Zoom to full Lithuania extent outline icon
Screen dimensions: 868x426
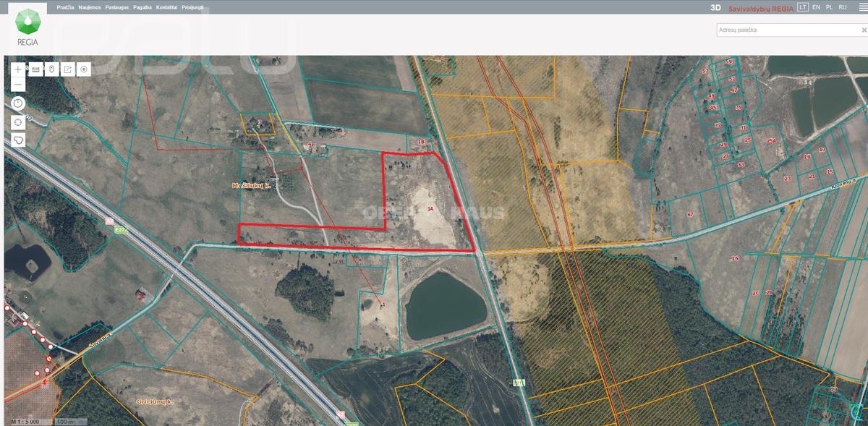18,139
